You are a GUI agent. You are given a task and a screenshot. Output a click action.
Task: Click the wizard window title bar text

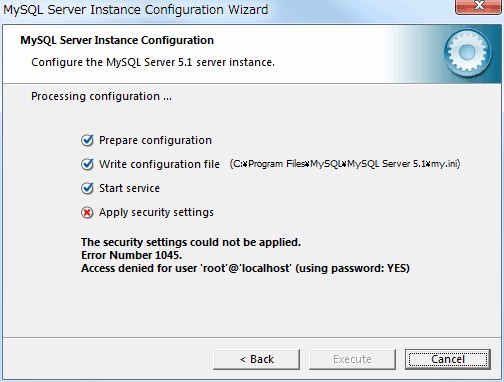coord(135,10)
